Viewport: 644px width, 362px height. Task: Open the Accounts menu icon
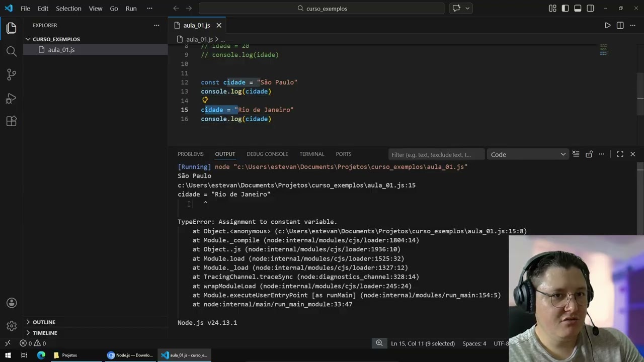[x=11, y=303]
